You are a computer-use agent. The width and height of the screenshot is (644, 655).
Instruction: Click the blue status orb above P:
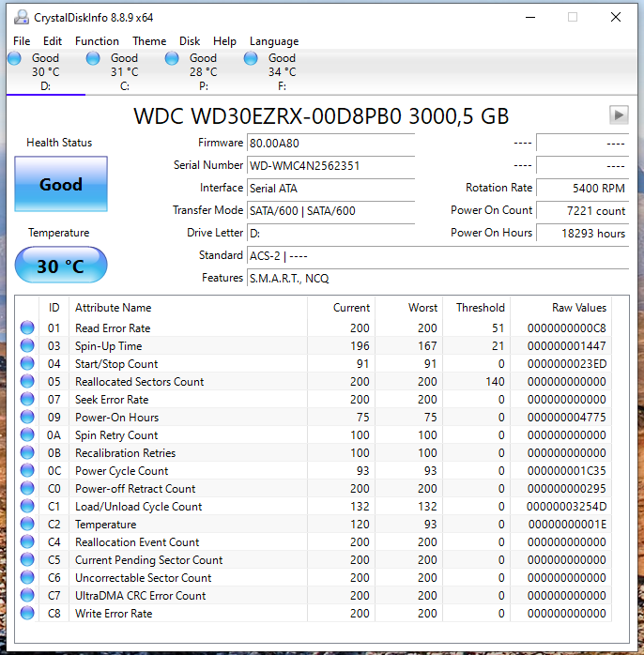[172, 58]
